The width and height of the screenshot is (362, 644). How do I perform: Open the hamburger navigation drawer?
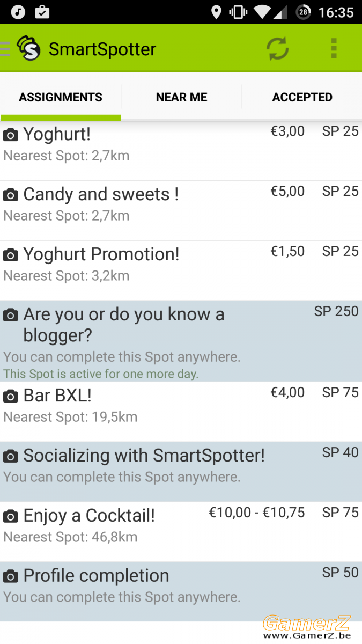pos(5,49)
